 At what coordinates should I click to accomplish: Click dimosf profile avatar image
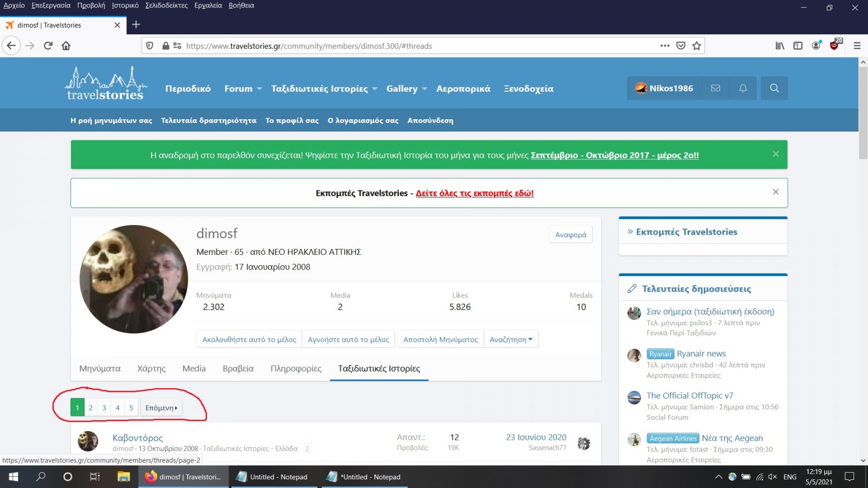[133, 279]
